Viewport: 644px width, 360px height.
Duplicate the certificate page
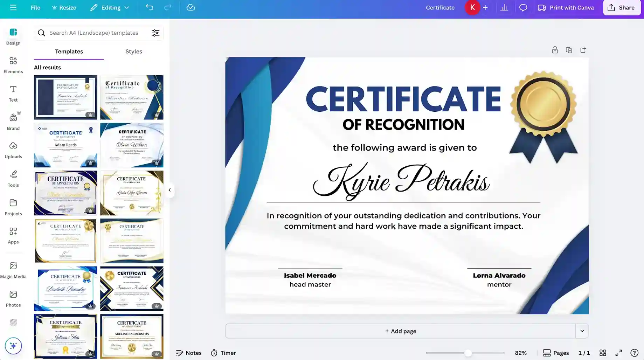pyautogui.click(x=569, y=50)
